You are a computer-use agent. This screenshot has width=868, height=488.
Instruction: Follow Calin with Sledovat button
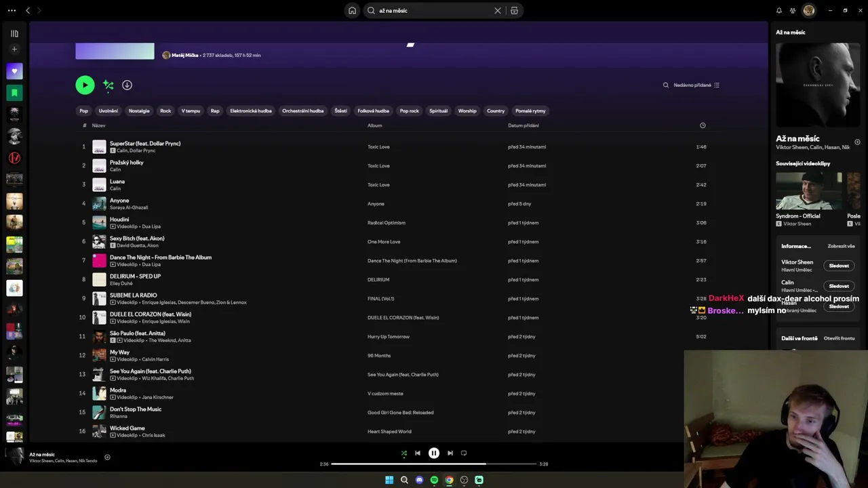pos(839,286)
